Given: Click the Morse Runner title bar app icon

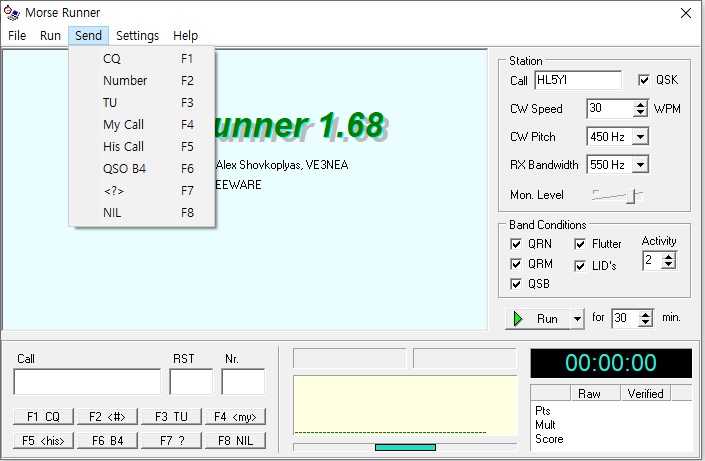Looking at the screenshot, I should pyautogui.click(x=11, y=13).
